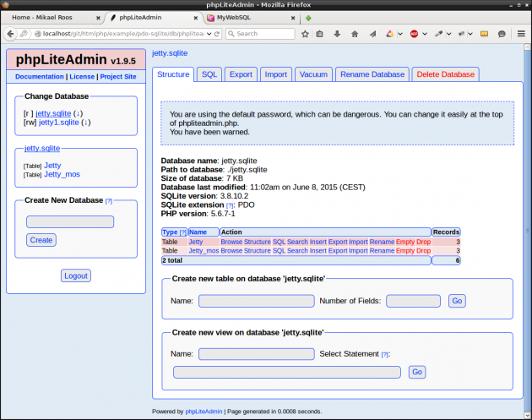Close the MyWebSQL tab
The width and height of the screenshot is (532, 420).
293,18
